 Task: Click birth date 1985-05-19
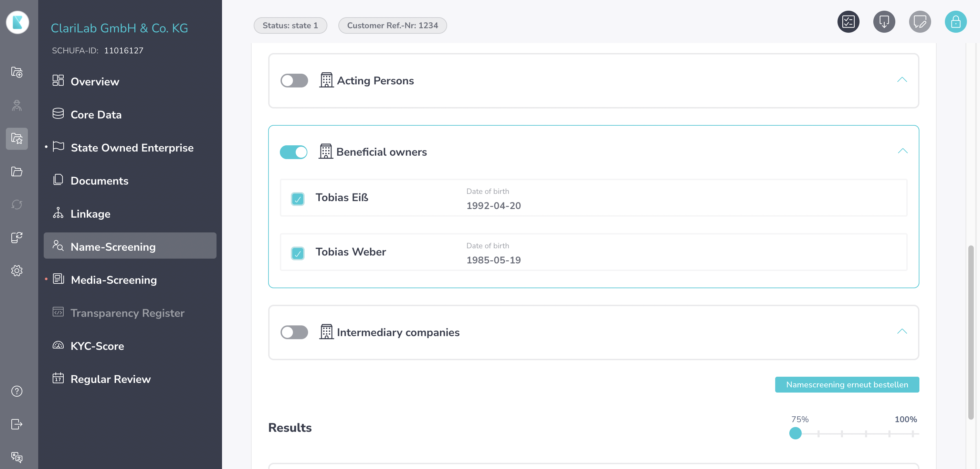[x=493, y=260]
